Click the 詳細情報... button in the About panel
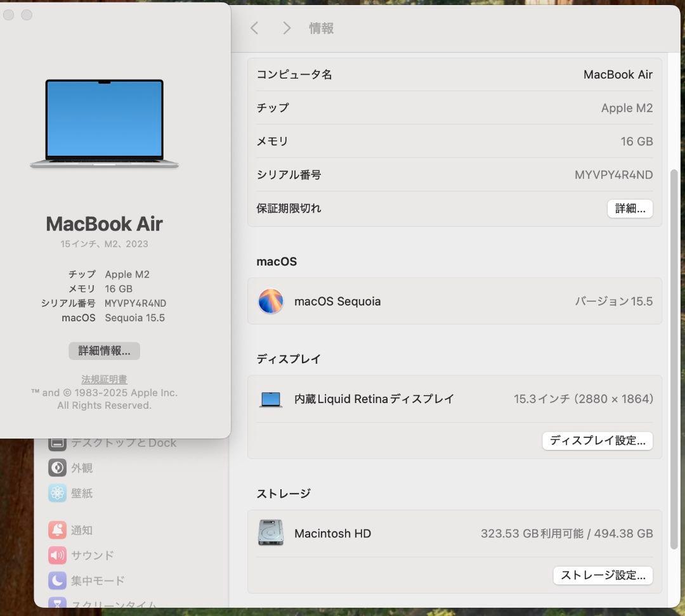Image resolution: width=685 pixels, height=616 pixels. pos(103,350)
